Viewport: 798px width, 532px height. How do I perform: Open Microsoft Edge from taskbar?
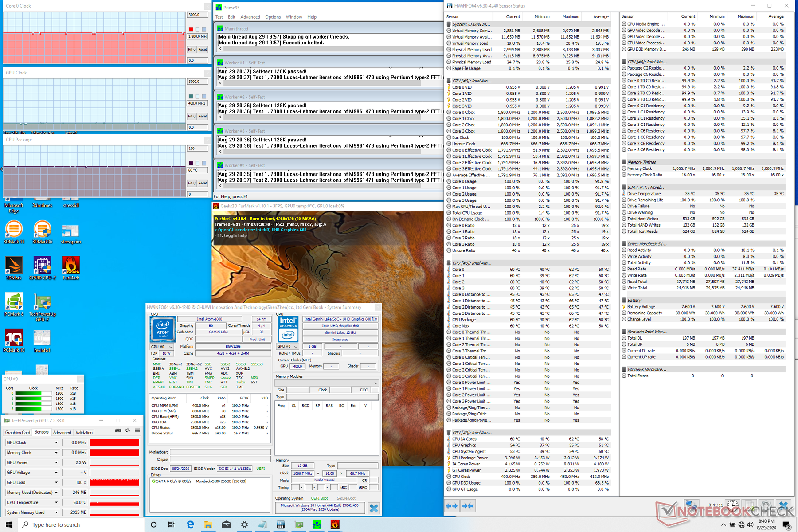click(x=190, y=524)
